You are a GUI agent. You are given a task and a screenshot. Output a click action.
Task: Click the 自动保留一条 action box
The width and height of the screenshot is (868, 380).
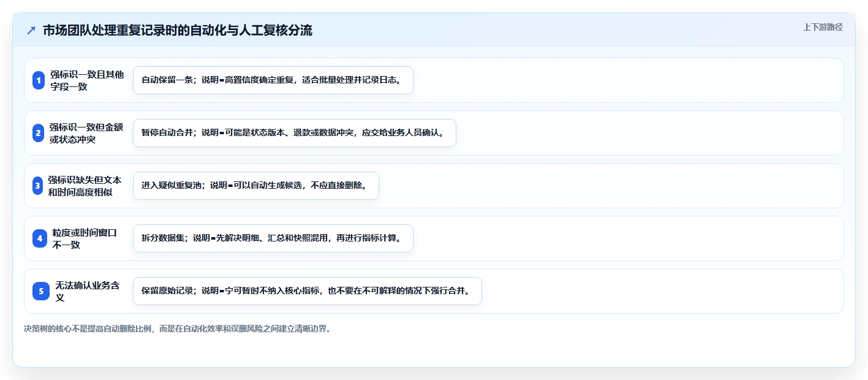coord(273,80)
